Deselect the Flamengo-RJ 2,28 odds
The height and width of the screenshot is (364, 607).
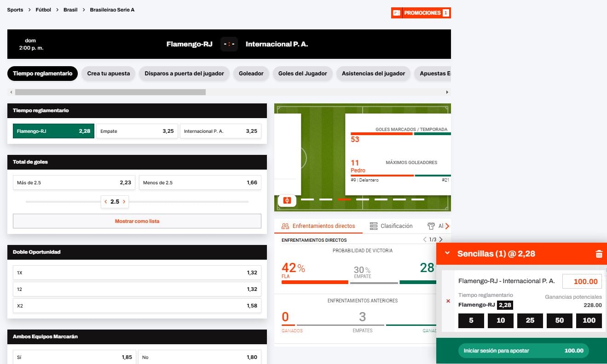(x=53, y=131)
